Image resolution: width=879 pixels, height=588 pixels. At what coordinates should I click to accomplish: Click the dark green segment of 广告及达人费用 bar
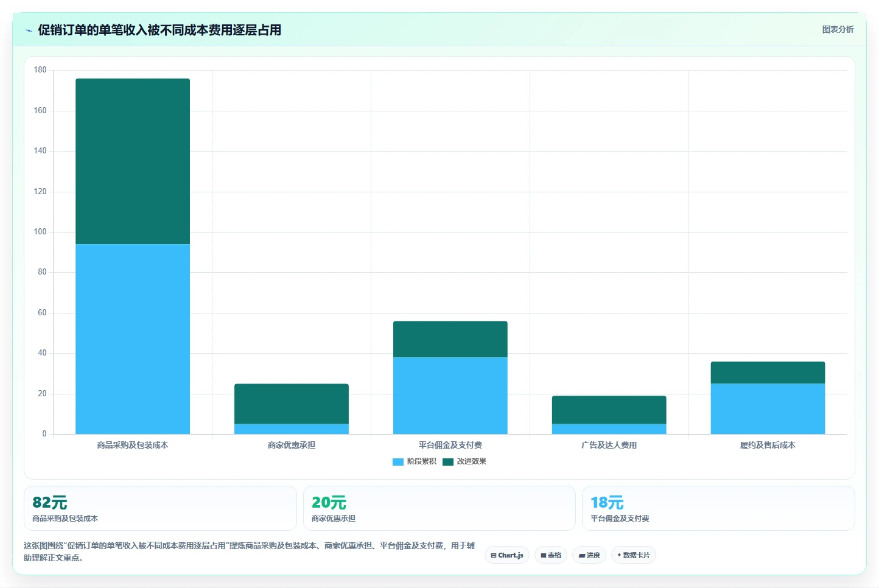click(x=609, y=410)
